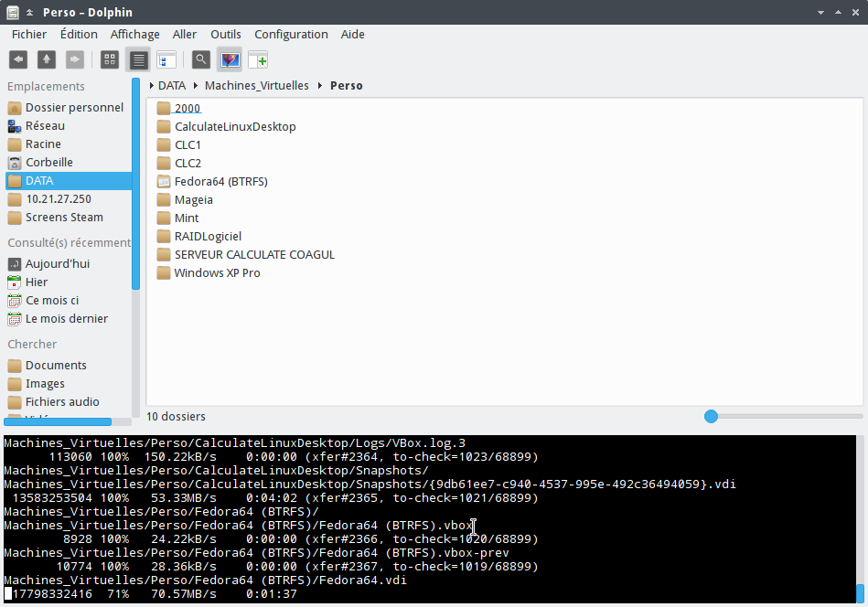Navigate to Machines_Virtuelles in breadcrumb
This screenshot has height=607, width=868.
[x=257, y=86]
